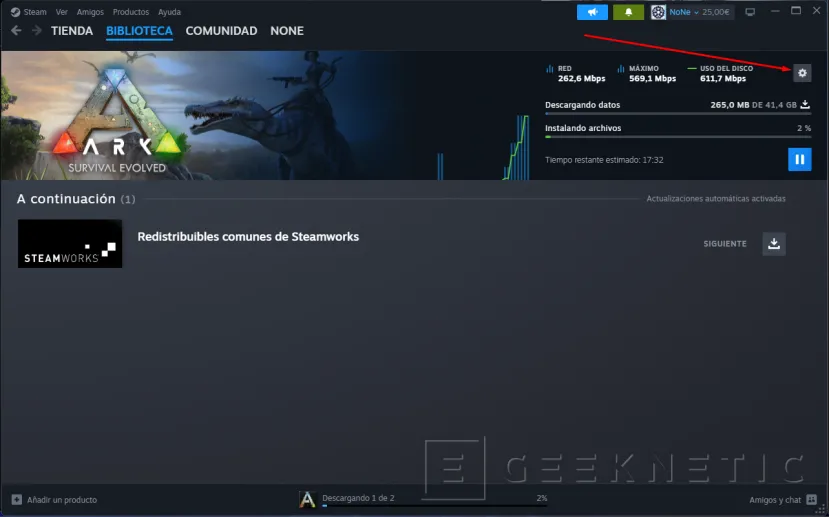Go back with the left arrow

(x=16, y=31)
